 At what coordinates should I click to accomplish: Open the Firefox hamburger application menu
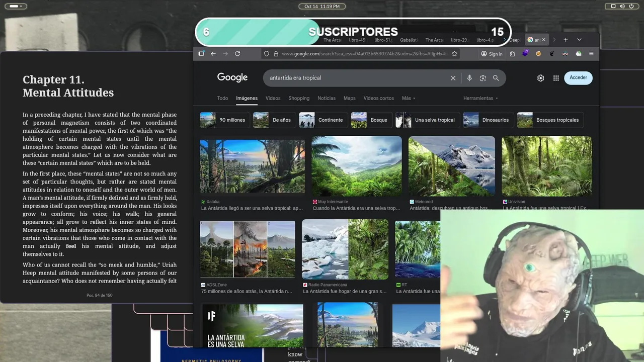(x=591, y=54)
